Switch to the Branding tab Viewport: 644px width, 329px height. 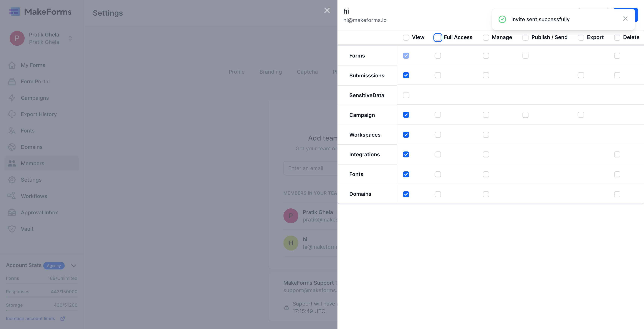271,72
